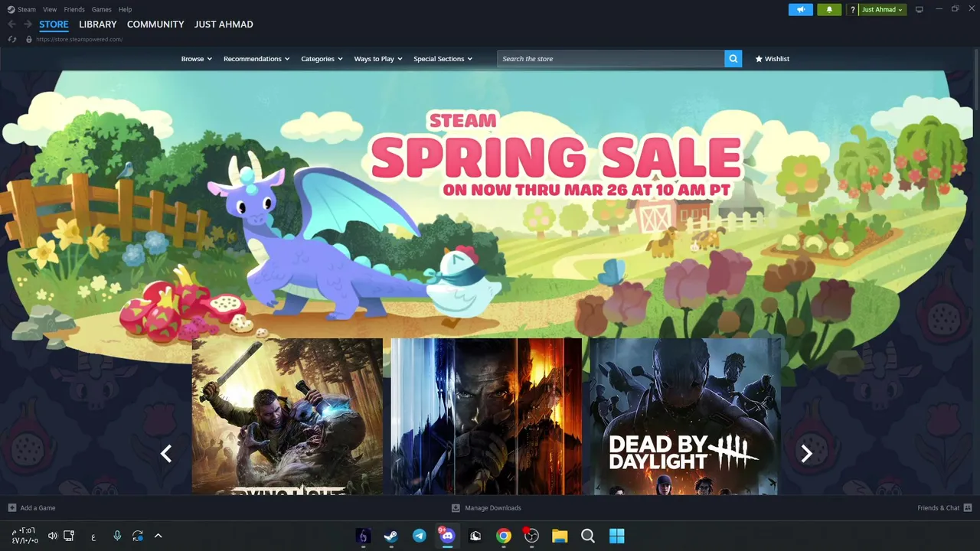Screen dimensions: 980x551
Task: Click Friends & Chat label
Action: [939, 508]
